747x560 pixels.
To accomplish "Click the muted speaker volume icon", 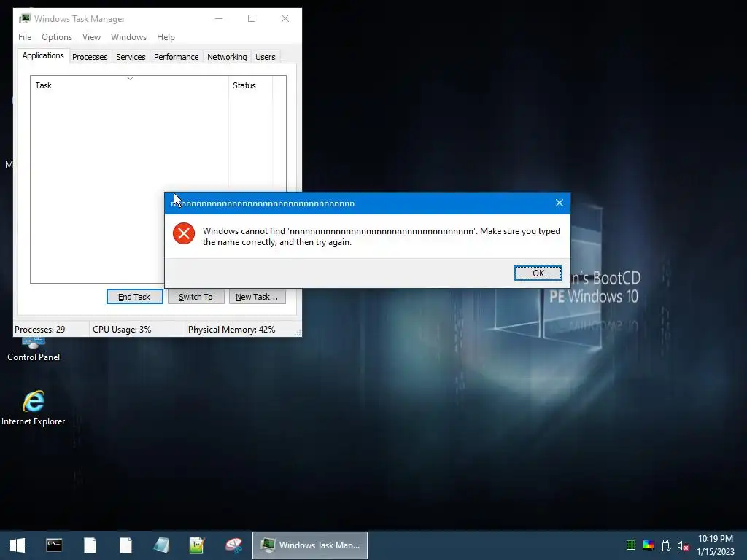I will point(683,545).
